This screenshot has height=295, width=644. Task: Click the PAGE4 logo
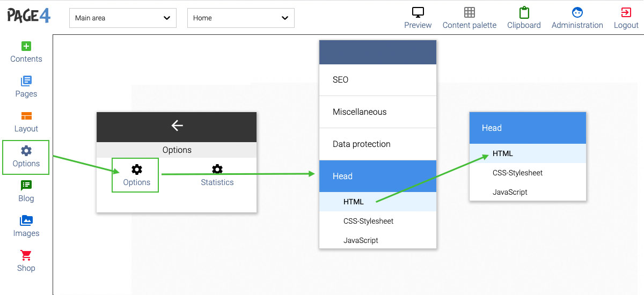tap(30, 16)
